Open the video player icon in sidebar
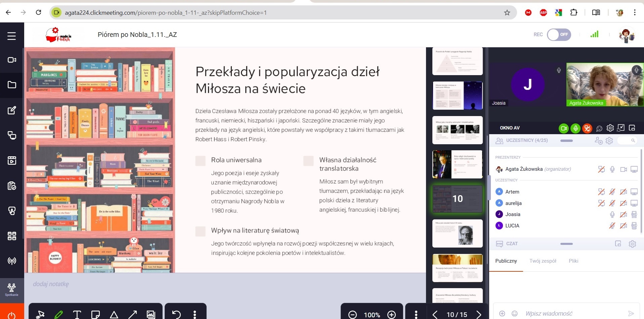Viewport: 644px width, 319px height. (x=12, y=160)
